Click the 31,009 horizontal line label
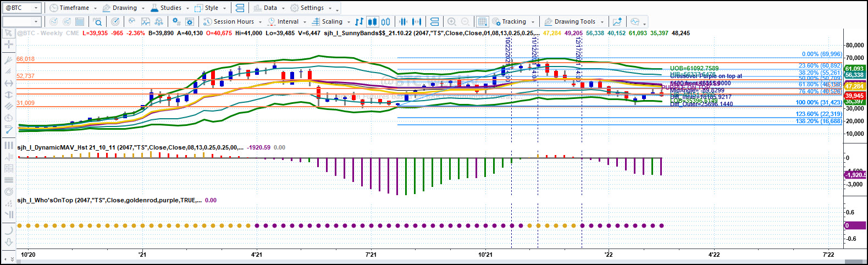Image resolution: width=868 pixels, height=265 pixels. coord(25,103)
